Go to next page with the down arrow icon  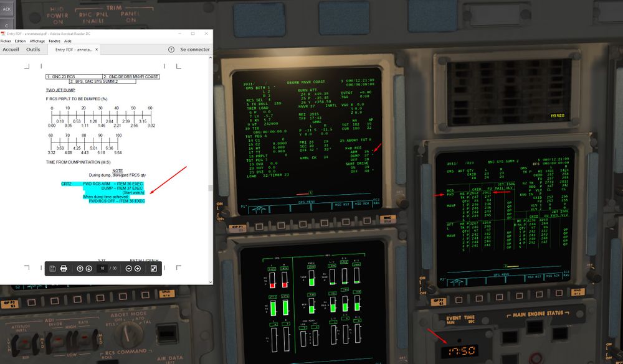88,269
